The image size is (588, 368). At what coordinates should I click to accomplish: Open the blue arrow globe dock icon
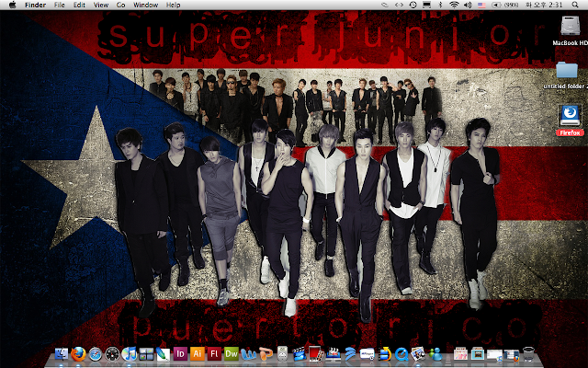coord(385,353)
